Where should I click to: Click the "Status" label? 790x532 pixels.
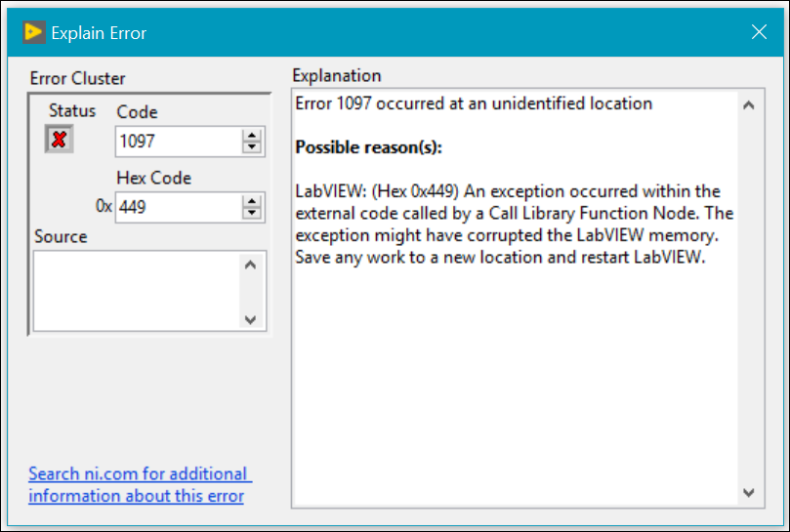(72, 111)
